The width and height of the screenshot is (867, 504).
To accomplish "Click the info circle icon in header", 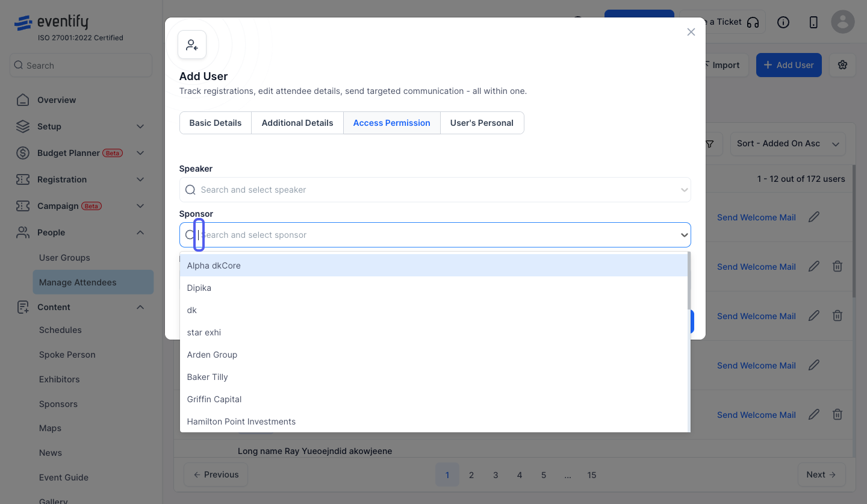I will click(783, 22).
